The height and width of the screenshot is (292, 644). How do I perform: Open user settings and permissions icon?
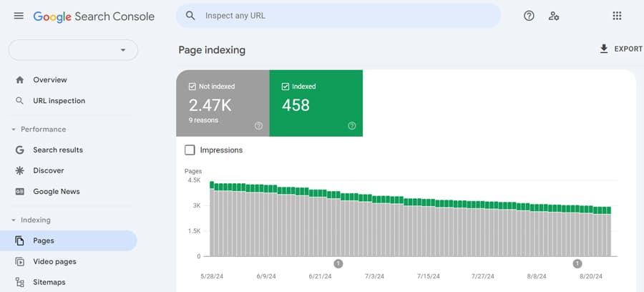click(x=554, y=16)
